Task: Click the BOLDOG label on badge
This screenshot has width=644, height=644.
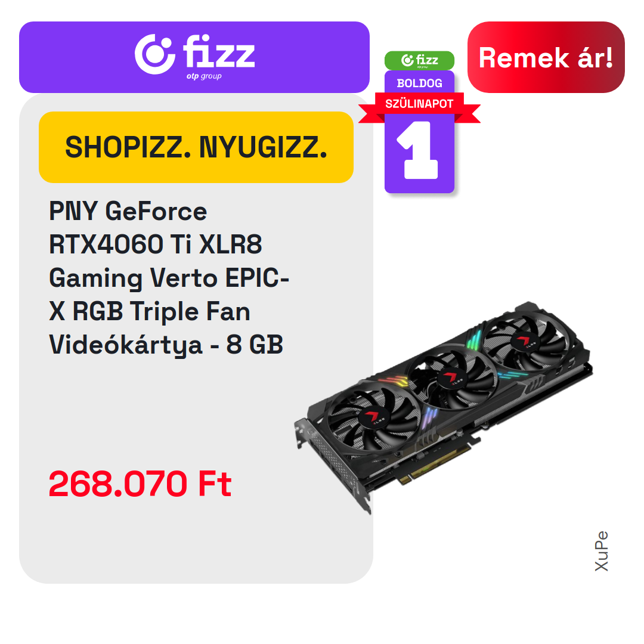Action: pos(419,83)
